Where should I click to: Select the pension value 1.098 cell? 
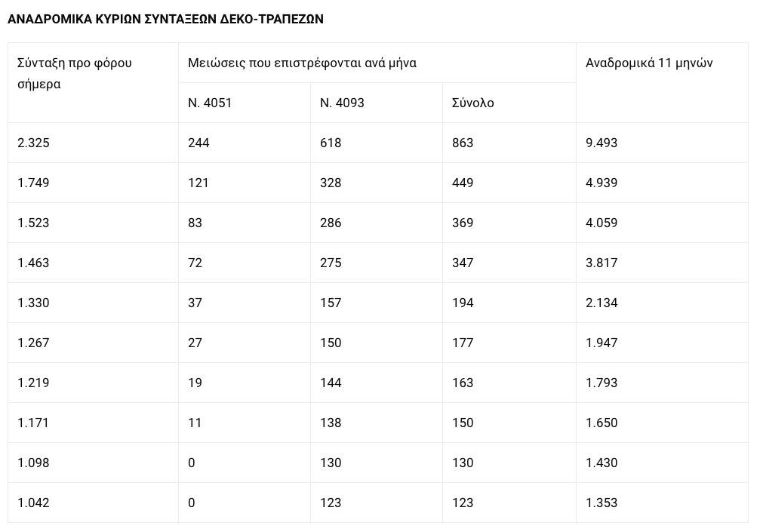[93, 463]
